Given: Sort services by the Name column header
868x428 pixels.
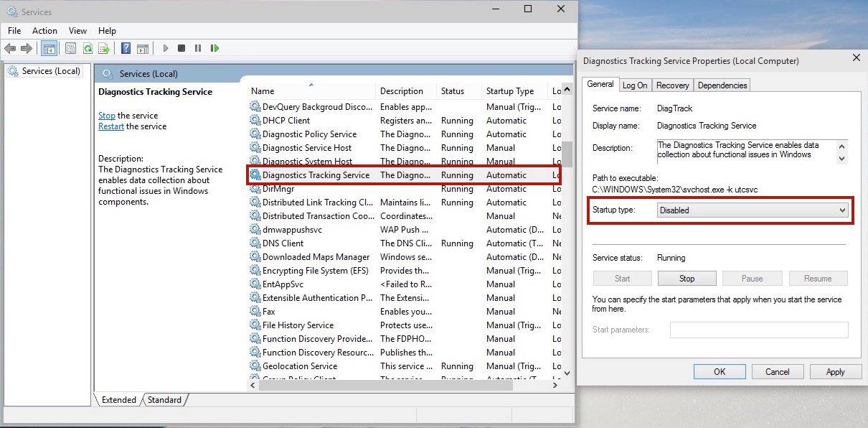Looking at the screenshot, I should [263, 91].
